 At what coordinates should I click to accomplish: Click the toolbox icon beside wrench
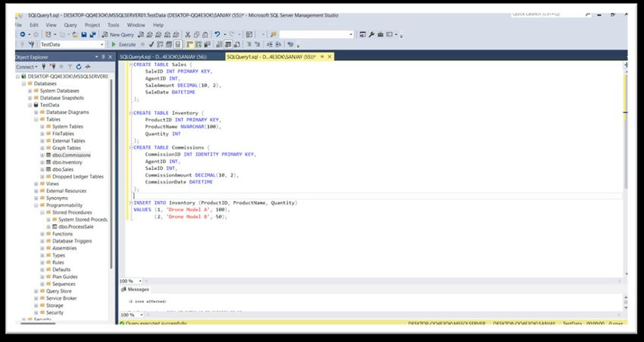(380, 35)
